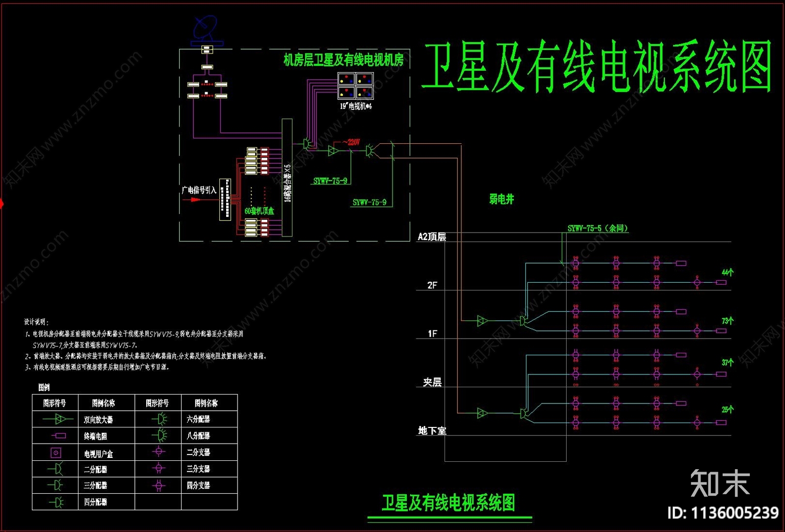The image size is (785, 532).
Task: Click the 19"电视机*4 label
Action: [x=356, y=106]
